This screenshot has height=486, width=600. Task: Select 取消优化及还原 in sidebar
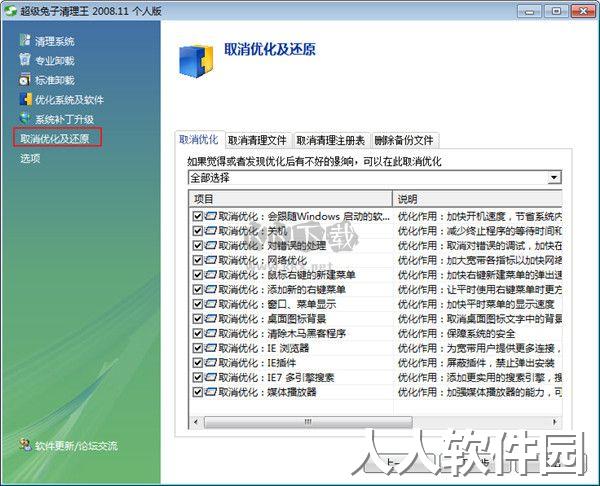click(x=57, y=138)
